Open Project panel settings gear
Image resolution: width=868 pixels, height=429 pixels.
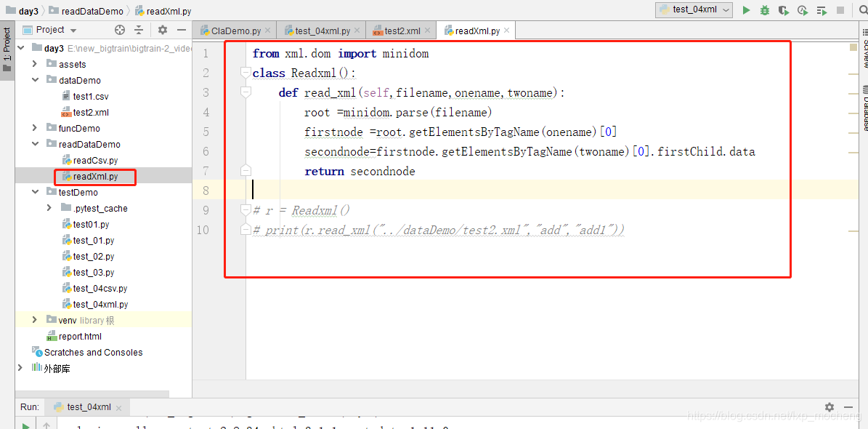pos(162,30)
